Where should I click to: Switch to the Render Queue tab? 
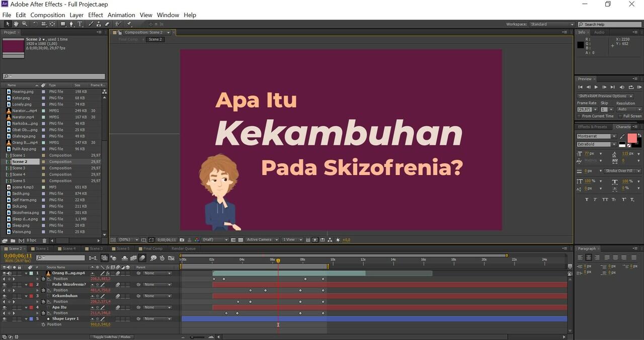click(x=184, y=248)
